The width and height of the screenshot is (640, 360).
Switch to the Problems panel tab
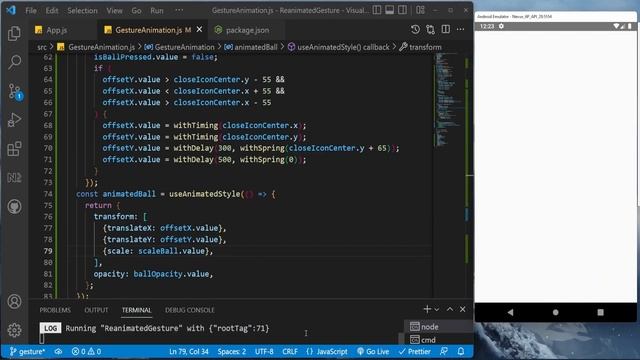coord(55,310)
